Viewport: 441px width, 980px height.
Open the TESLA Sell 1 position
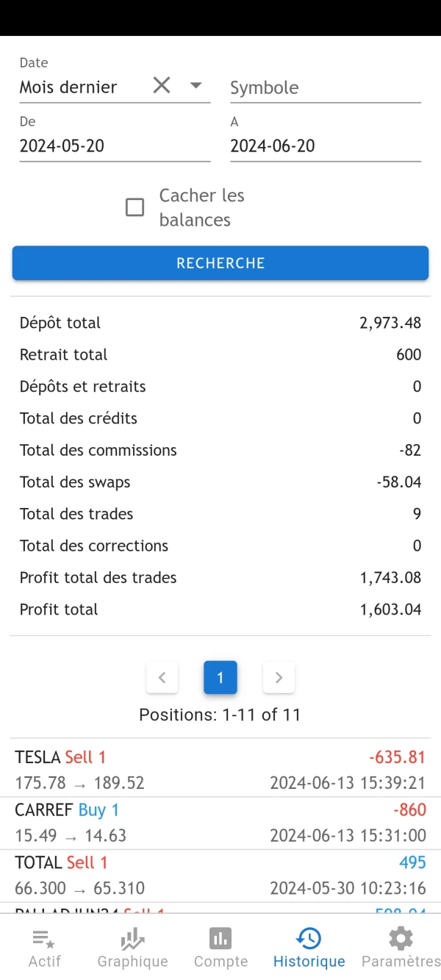pyautogui.click(x=220, y=770)
